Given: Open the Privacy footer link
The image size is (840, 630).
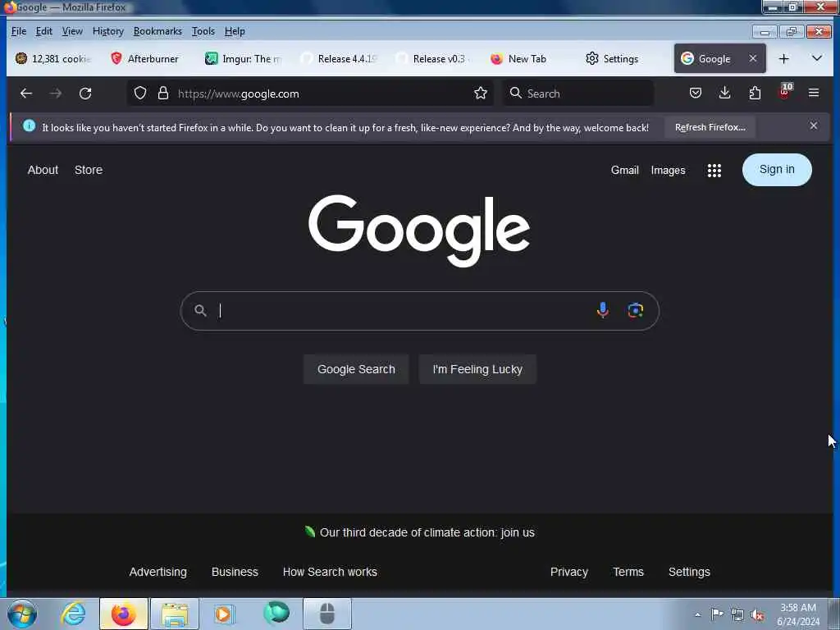Looking at the screenshot, I should 569,572.
